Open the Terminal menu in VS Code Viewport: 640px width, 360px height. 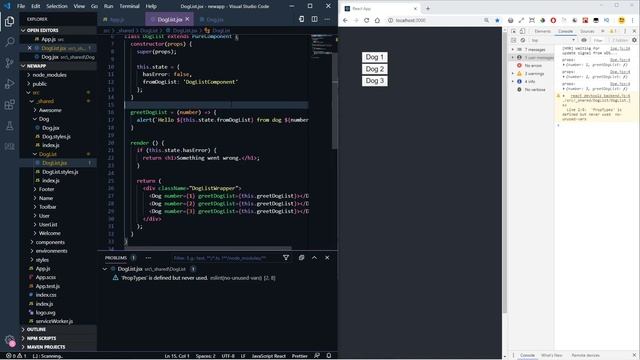[129, 6]
